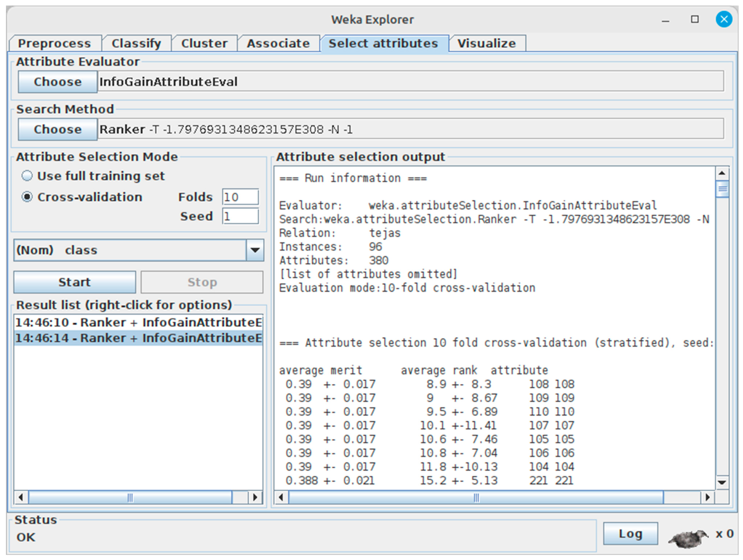Open the (Nom) class attribute dropdown
This screenshot has width=743, height=560.
click(139, 250)
